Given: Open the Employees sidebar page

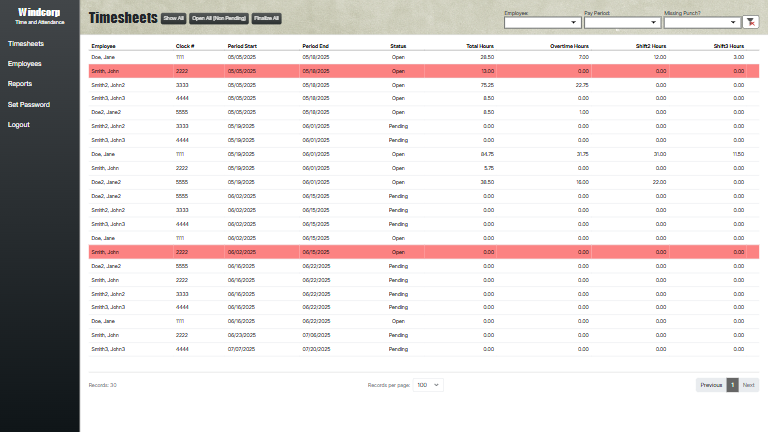Looking at the screenshot, I should tap(25, 64).
